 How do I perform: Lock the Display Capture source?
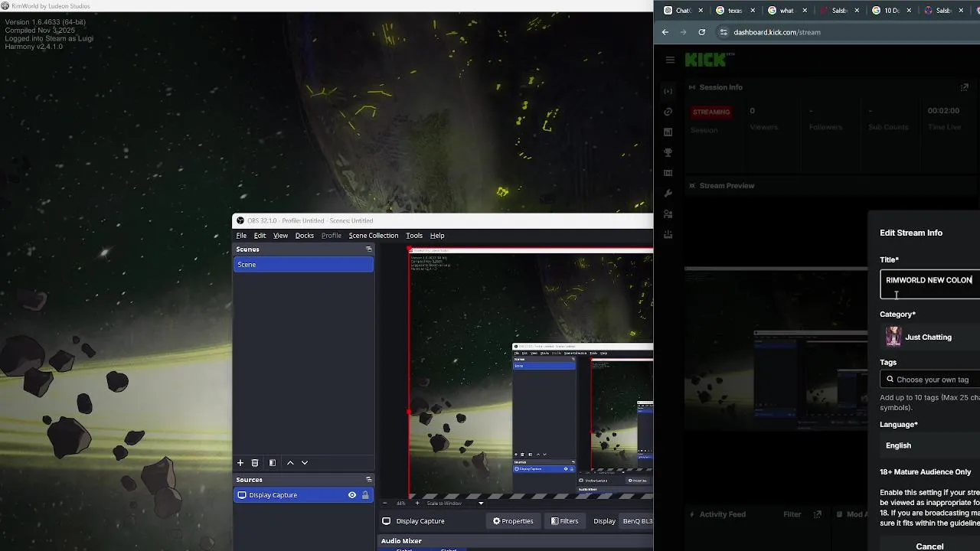coord(365,495)
